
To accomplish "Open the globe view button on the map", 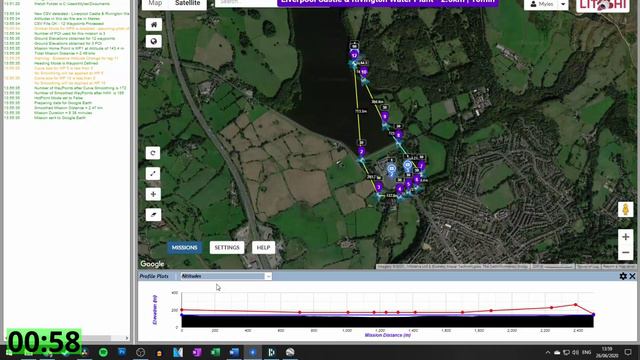I will point(153,41).
